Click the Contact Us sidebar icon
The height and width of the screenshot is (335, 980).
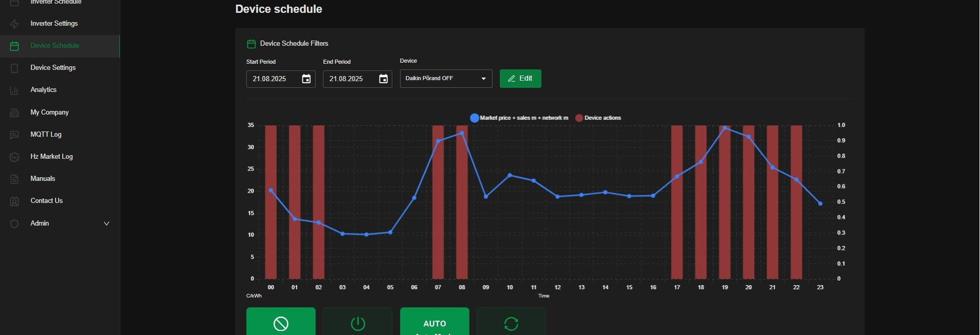coord(14,201)
